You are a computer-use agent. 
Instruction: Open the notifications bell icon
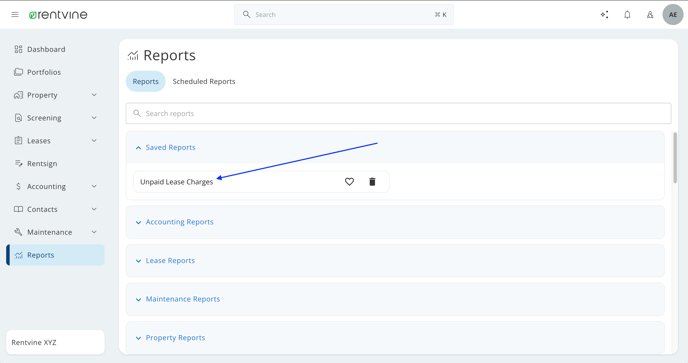point(627,14)
